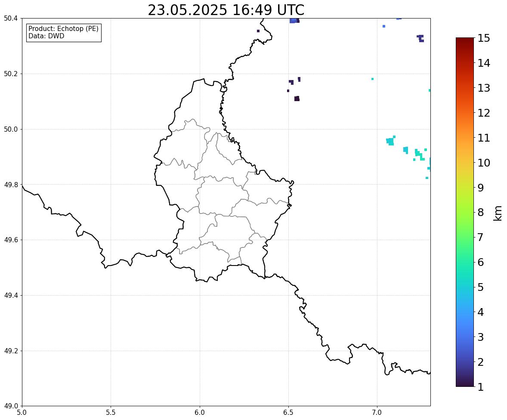Viewport: 507px width, 420px height.
Task: Click the "Product: Echotop (PE)" legend text
Action: click(63, 28)
